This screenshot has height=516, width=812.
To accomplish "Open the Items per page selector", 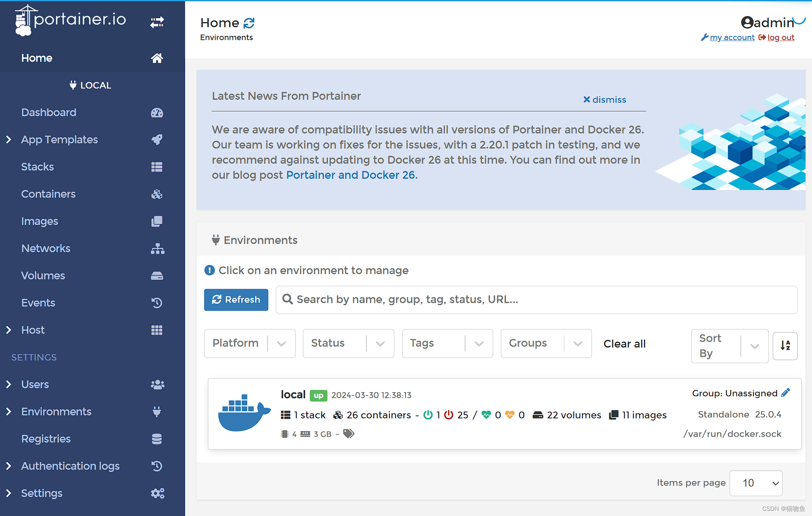I will point(756,483).
